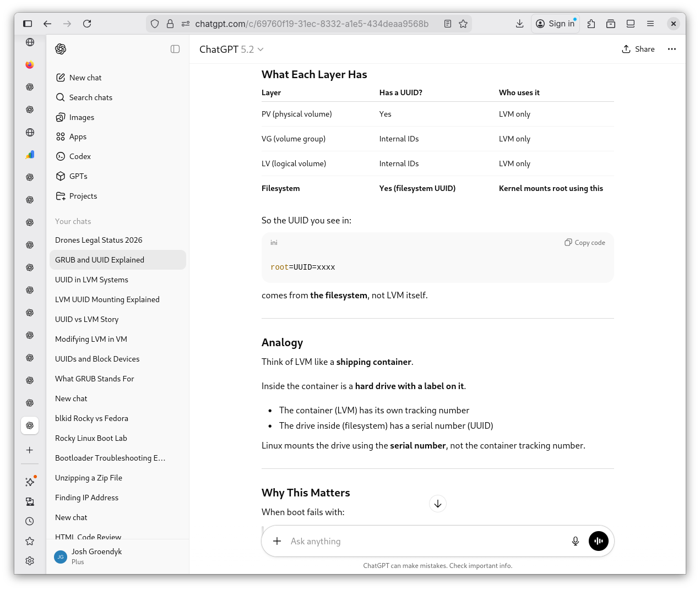Viewport: 700px width, 590px height.
Task: Click the plus attach icon in prompt
Action: tap(277, 541)
